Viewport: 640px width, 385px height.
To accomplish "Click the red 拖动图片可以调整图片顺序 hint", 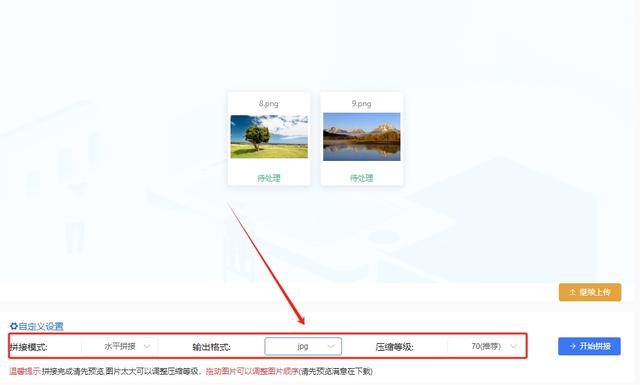I will (x=252, y=371).
